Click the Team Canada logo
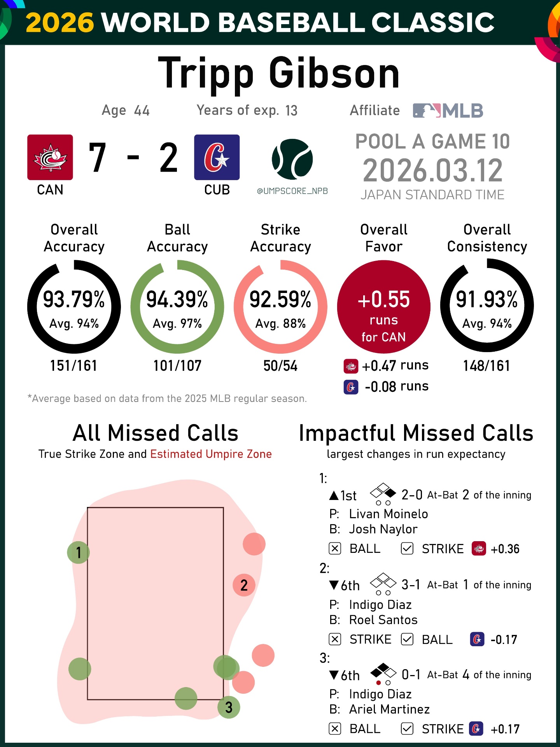The height and width of the screenshot is (747, 560). tap(50, 157)
